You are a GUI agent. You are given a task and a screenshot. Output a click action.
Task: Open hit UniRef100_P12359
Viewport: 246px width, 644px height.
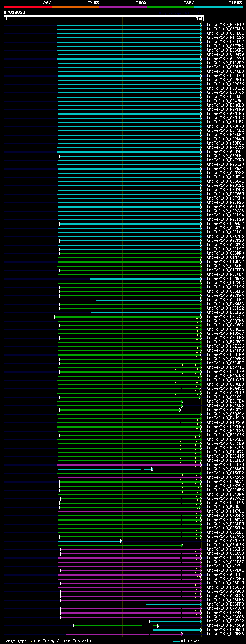click(225, 63)
